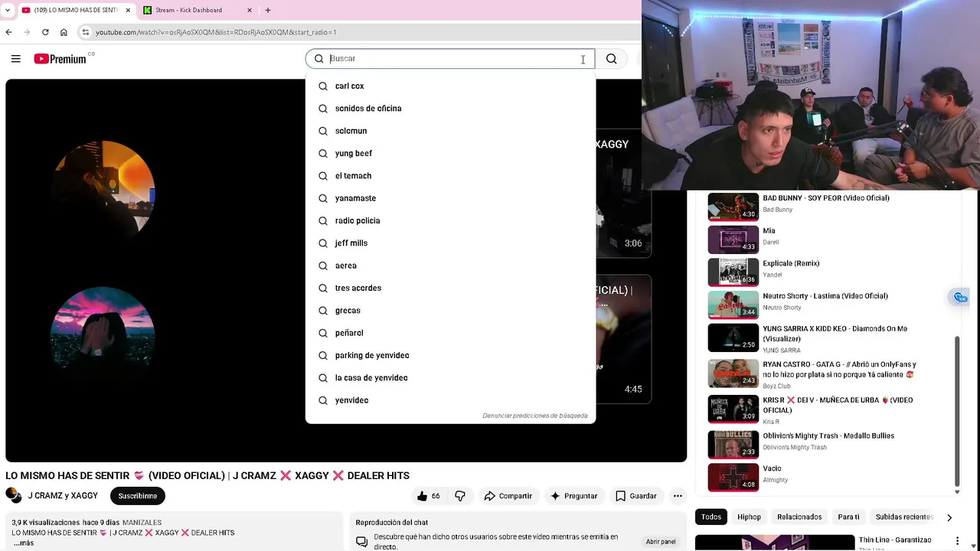This screenshot has width=980, height=551.
Task: Open Neutro Shorty - Lastima video
Action: [825, 296]
